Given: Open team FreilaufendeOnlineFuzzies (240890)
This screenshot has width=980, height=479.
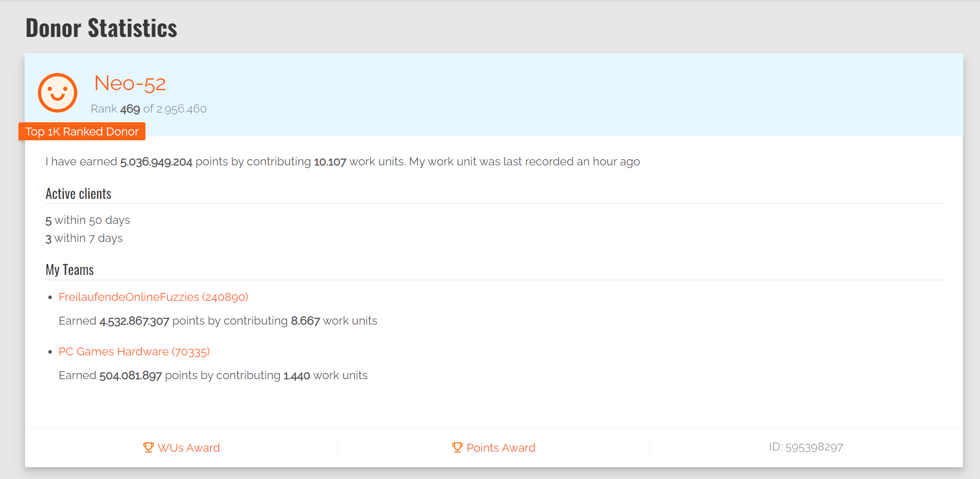Looking at the screenshot, I should tap(153, 297).
